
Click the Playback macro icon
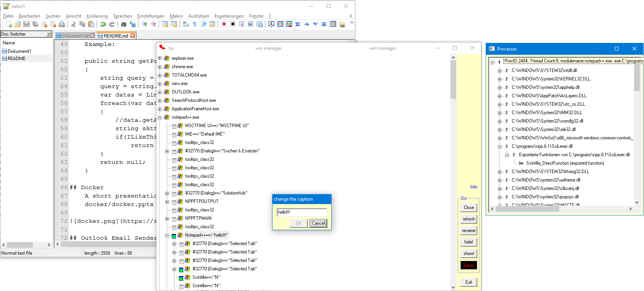(x=242, y=24)
